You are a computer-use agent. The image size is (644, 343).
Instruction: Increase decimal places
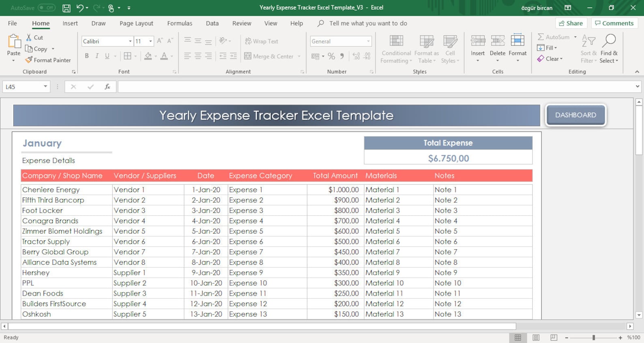[356, 56]
